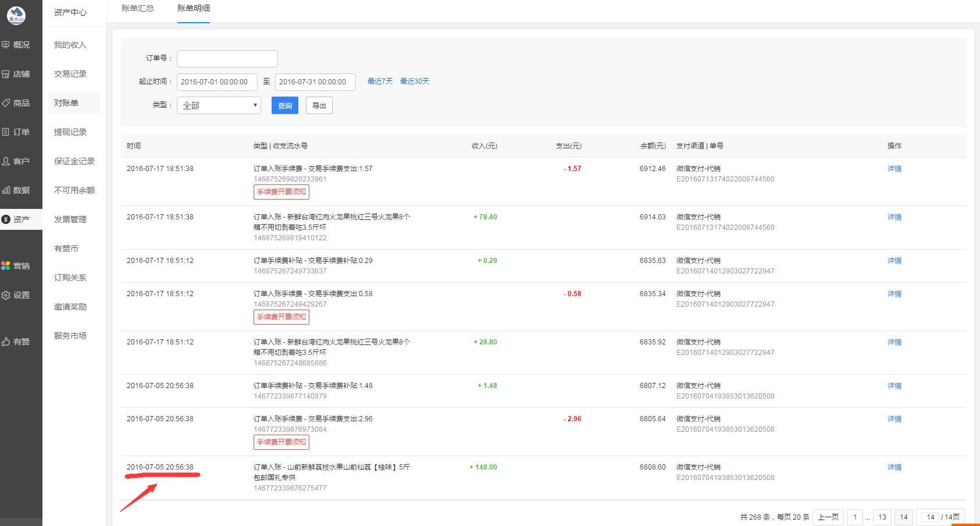Open 提现记录 in submenu
The width and height of the screenshot is (980, 526).
tap(70, 132)
